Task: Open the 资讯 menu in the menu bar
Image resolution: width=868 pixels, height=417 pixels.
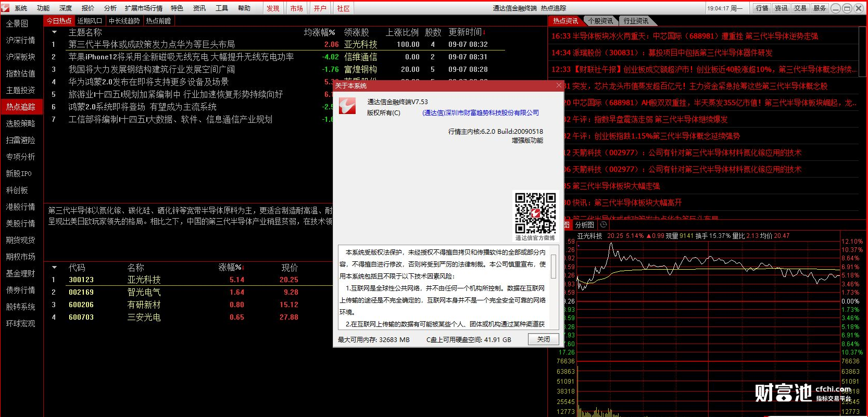Action: (199, 8)
